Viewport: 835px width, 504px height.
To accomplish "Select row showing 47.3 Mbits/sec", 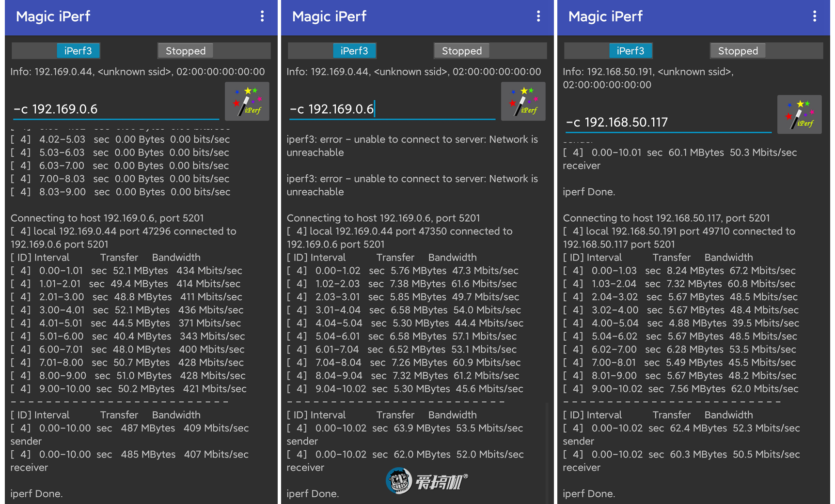I will [403, 271].
